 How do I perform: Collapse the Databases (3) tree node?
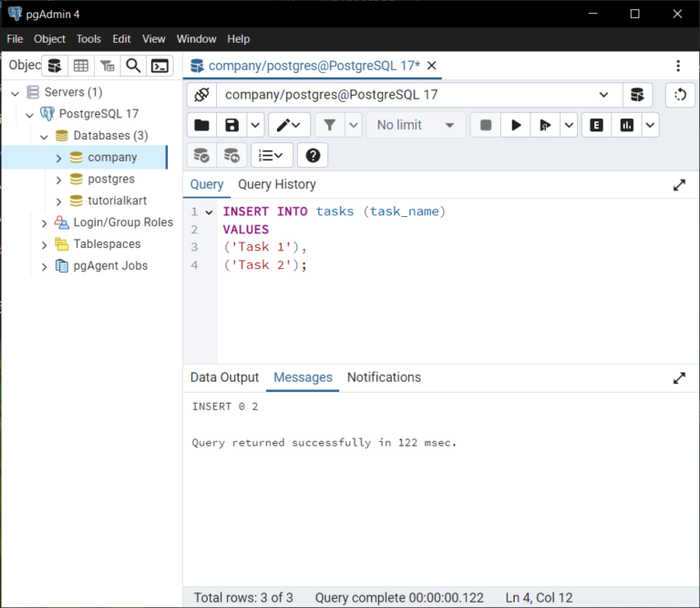pos(45,136)
